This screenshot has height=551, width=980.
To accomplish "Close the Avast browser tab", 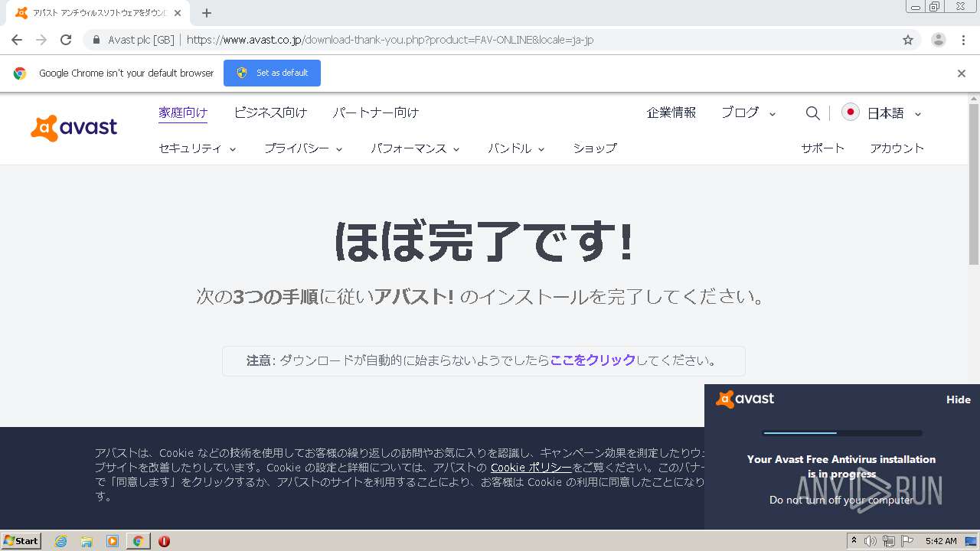I will pos(178,13).
